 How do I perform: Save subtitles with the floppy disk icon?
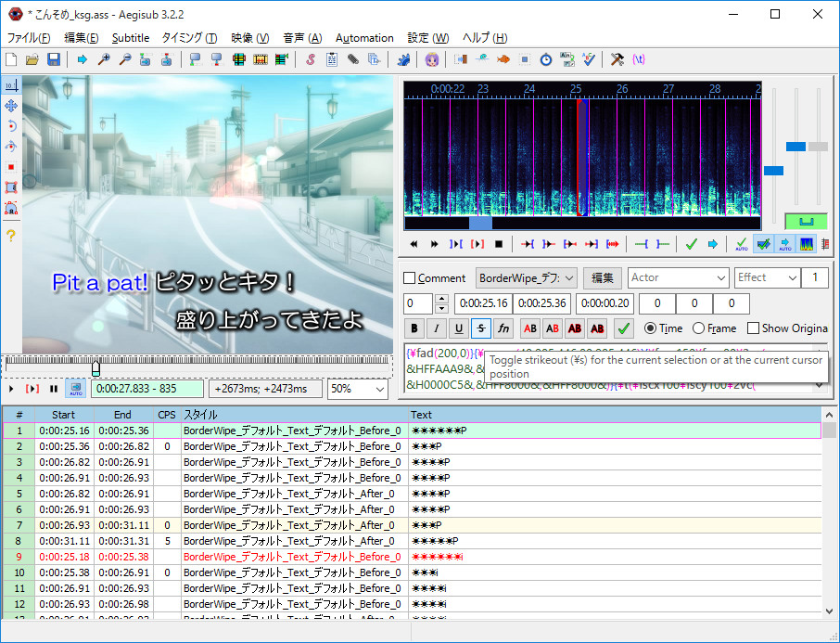point(54,59)
